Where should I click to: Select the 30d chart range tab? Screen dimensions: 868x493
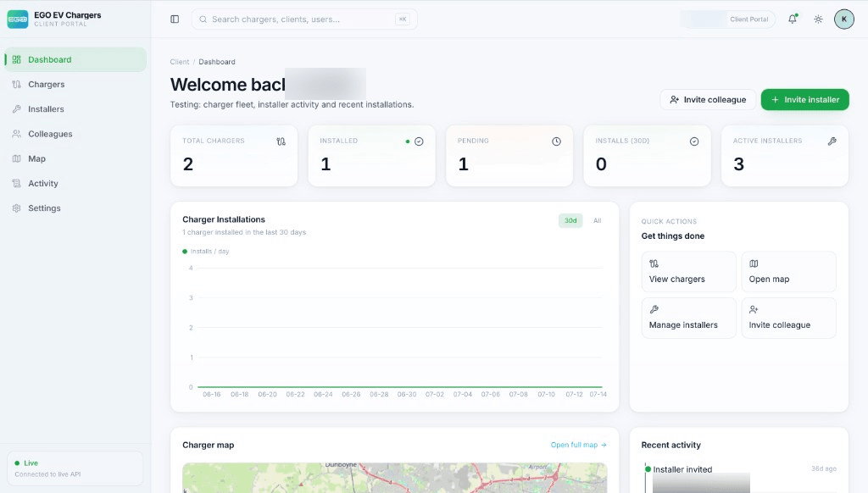click(570, 221)
